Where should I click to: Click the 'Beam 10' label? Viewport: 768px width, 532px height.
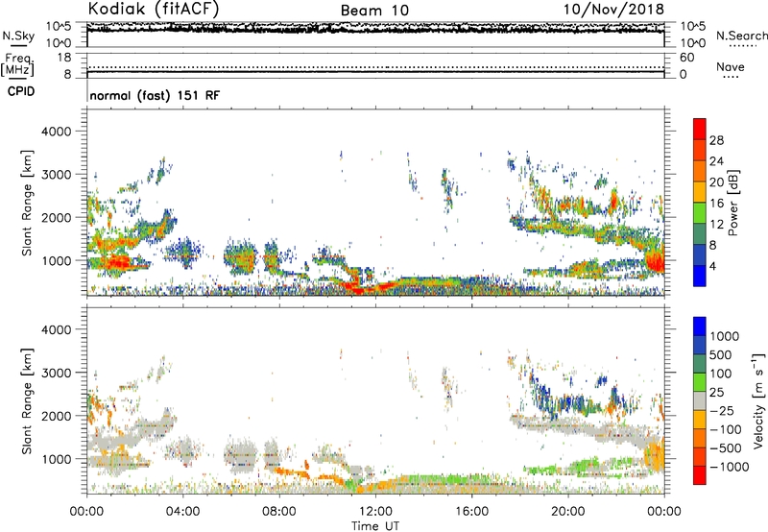[x=374, y=11]
